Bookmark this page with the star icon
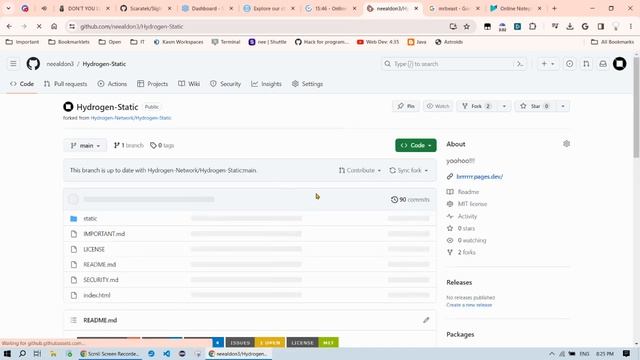The height and width of the screenshot is (360, 640). click(467, 27)
